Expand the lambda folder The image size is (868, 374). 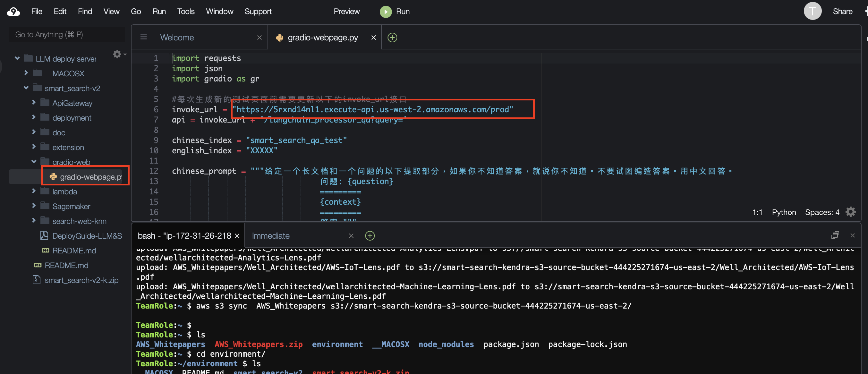pyautogui.click(x=34, y=191)
